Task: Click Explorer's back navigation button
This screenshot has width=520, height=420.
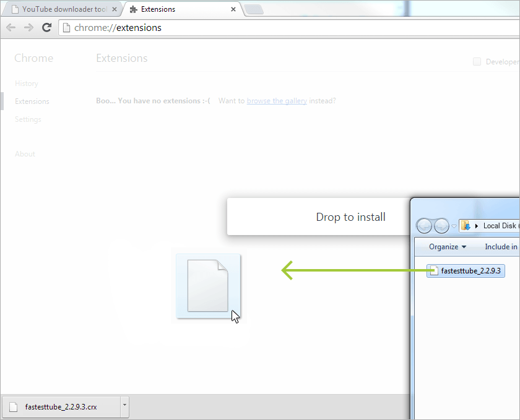Action: (x=424, y=226)
